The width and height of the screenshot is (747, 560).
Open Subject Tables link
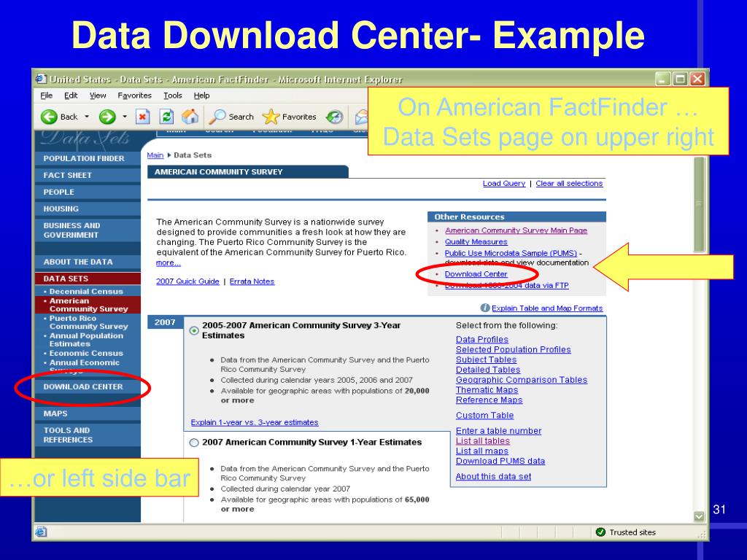(x=486, y=359)
